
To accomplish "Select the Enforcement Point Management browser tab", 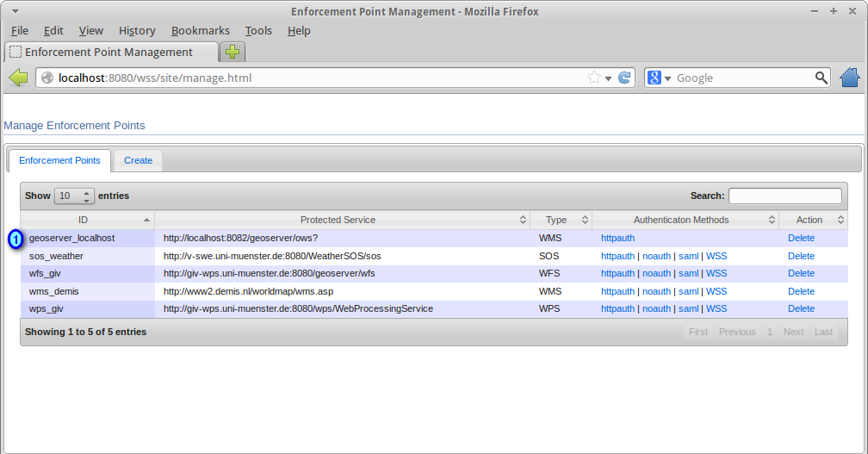I will pos(111,52).
